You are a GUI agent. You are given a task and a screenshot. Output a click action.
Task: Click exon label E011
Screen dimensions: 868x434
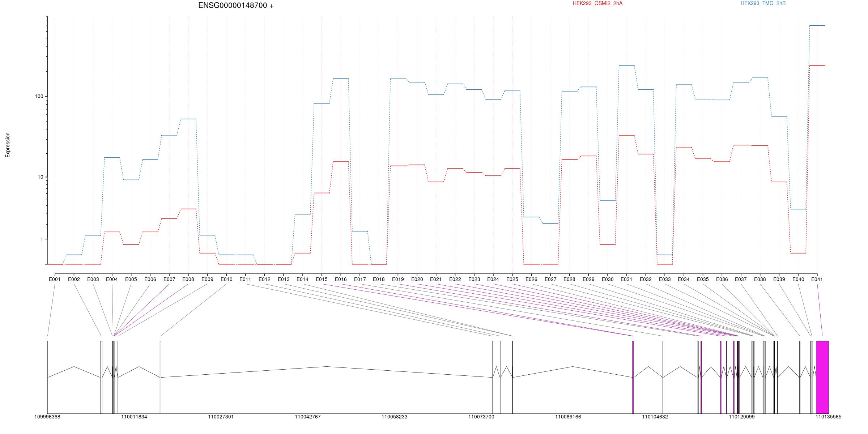[x=245, y=279]
